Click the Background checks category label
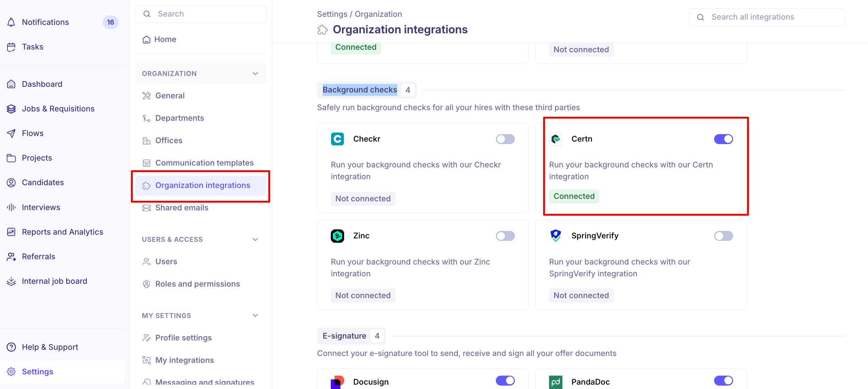The width and height of the screenshot is (868, 389). point(359,90)
